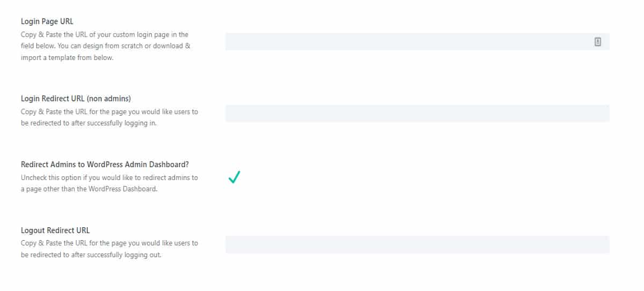Image resolution: width=644 pixels, height=291 pixels.
Task: Focus the Login Page URL input field
Action: point(408,42)
